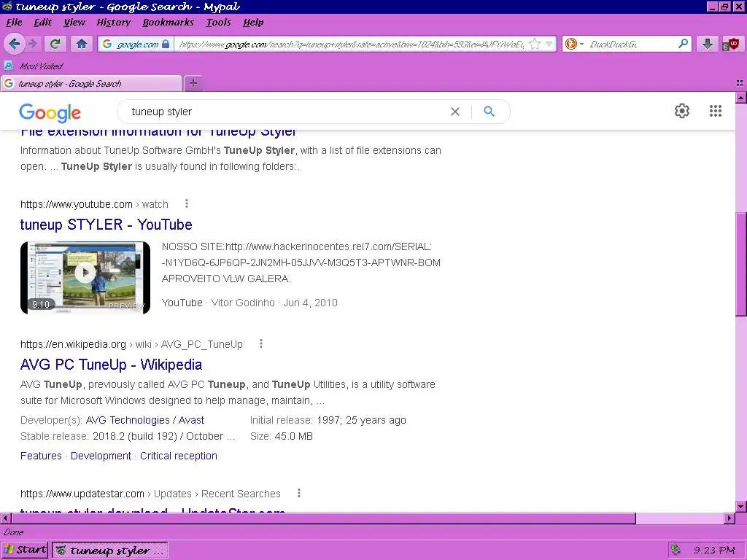Open options dots for Wikipedia result
Viewport: 747px width, 560px height.
(x=261, y=344)
